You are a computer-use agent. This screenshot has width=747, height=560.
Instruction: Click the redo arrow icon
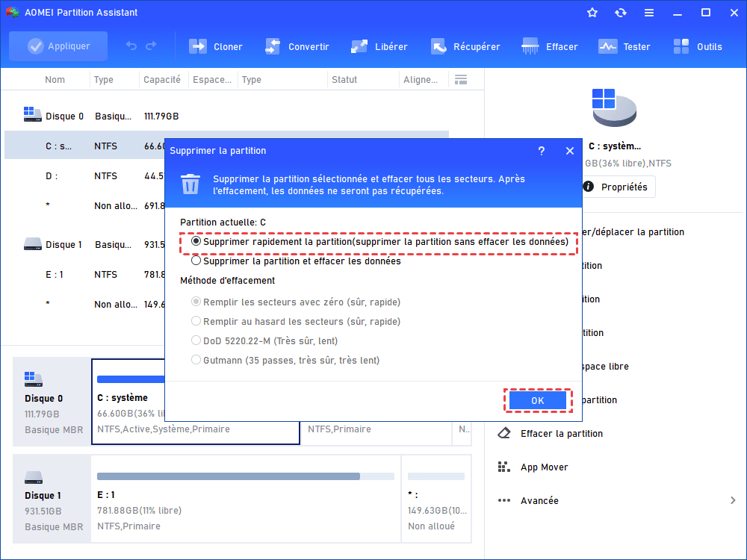coord(151,46)
